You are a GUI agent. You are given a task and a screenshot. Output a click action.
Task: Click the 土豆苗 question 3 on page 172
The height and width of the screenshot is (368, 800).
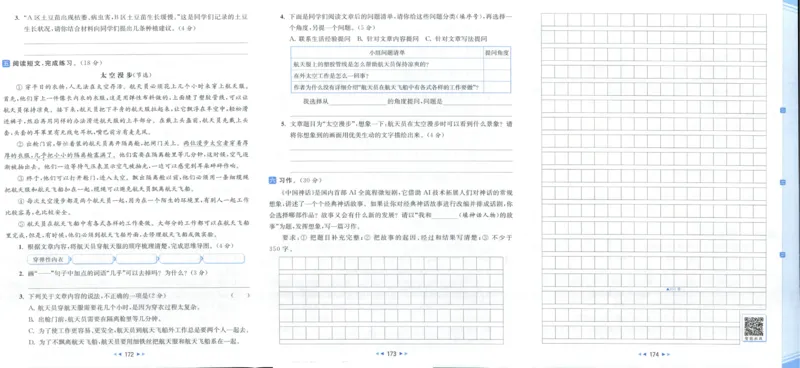(x=133, y=23)
